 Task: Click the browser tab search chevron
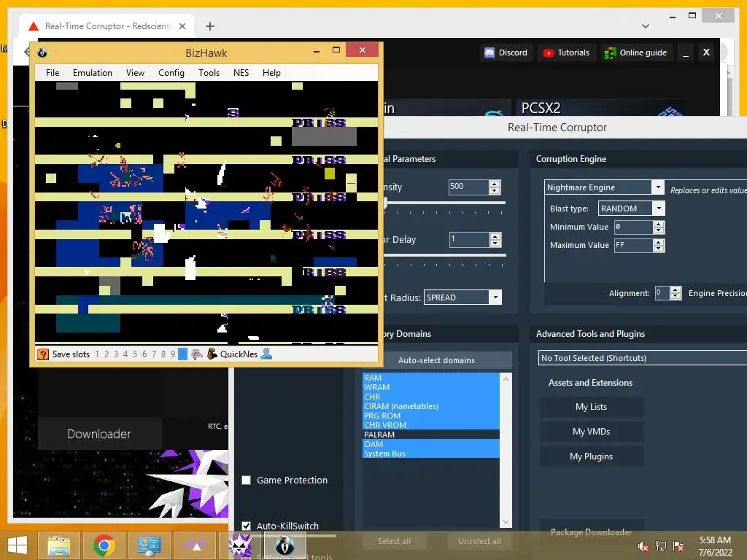(646, 26)
